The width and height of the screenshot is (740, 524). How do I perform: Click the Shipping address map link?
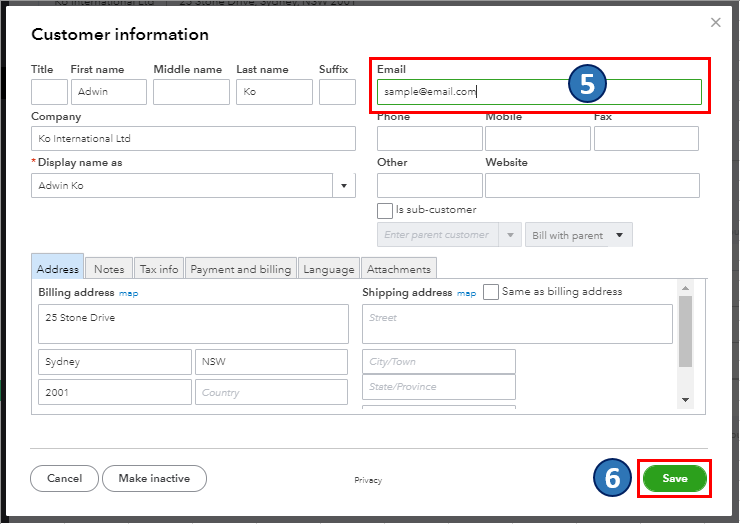click(x=466, y=293)
